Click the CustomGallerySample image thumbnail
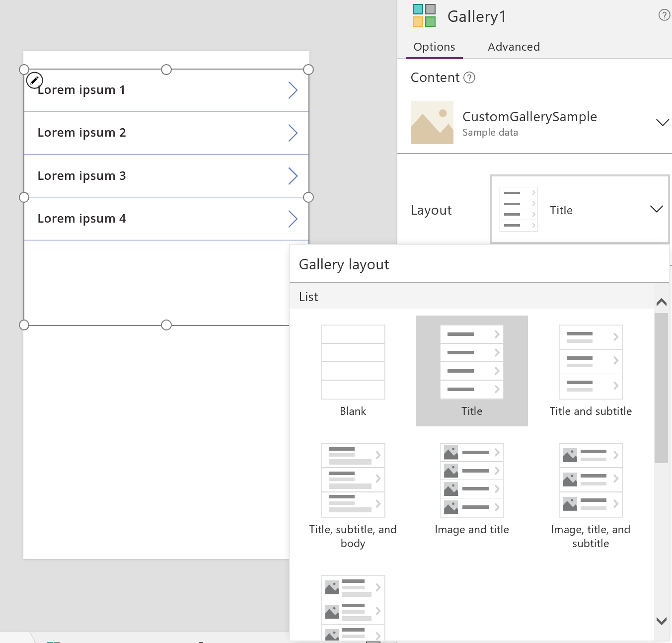Viewport: 672px width, 643px height. (x=432, y=123)
